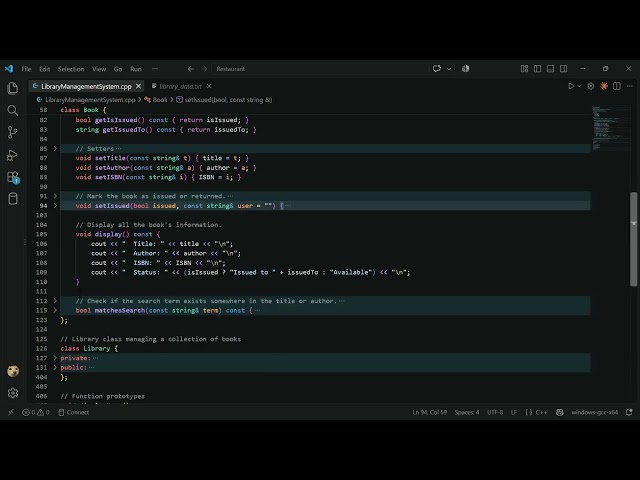Expand the folded Setters comment line 85
The height and width of the screenshot is (480, 640).
click(x=55, y=149)
